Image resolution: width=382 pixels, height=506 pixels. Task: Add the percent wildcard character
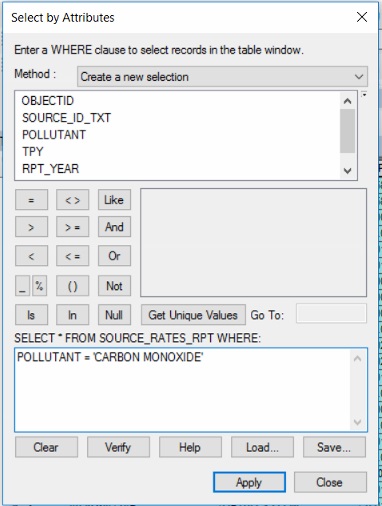tap(39, 286)
